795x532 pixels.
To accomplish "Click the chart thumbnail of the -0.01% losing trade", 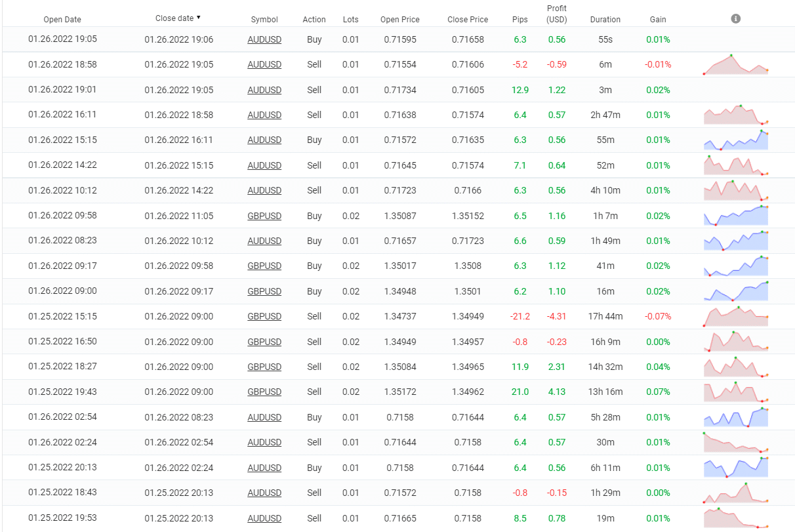I will 736,64.
